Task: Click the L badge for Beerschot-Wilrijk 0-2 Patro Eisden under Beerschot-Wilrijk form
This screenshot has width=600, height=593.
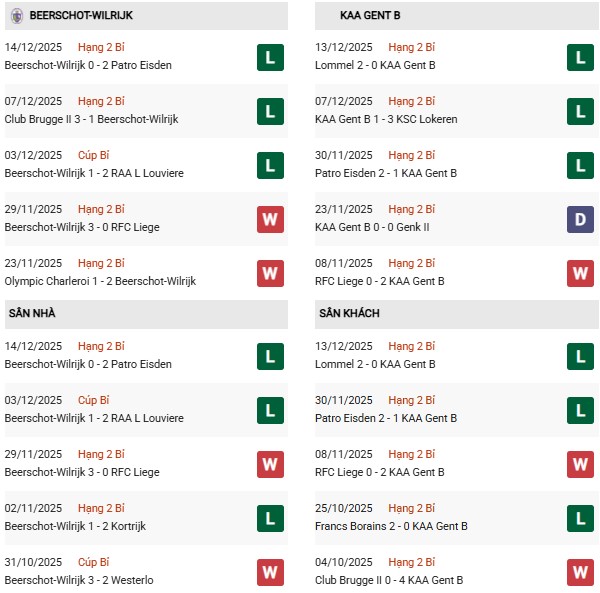Action: (x=270, y=57)
